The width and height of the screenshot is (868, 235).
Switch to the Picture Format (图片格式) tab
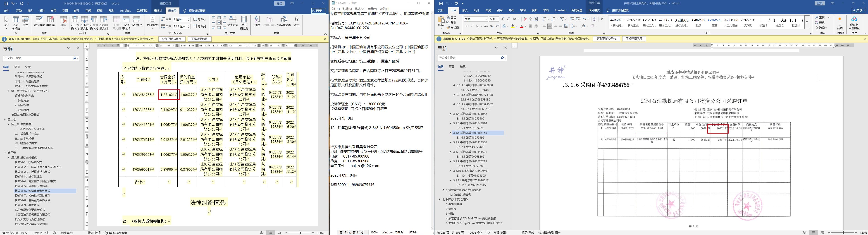pyautogui.click(x=594, y=10)
